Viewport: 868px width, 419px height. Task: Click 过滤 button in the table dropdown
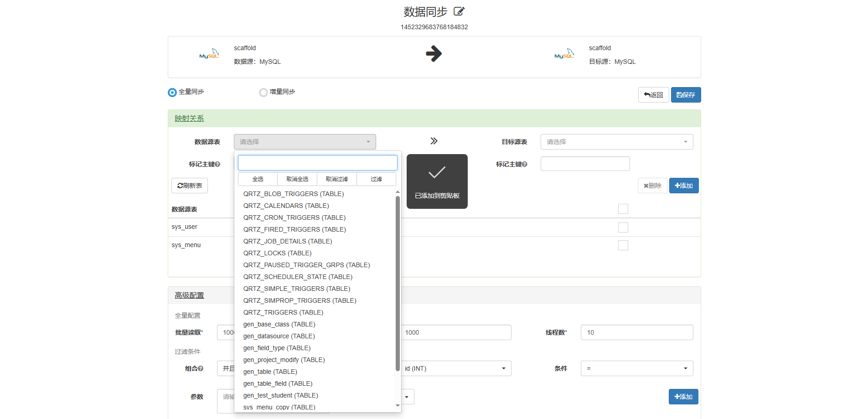[x=376, y=179]
